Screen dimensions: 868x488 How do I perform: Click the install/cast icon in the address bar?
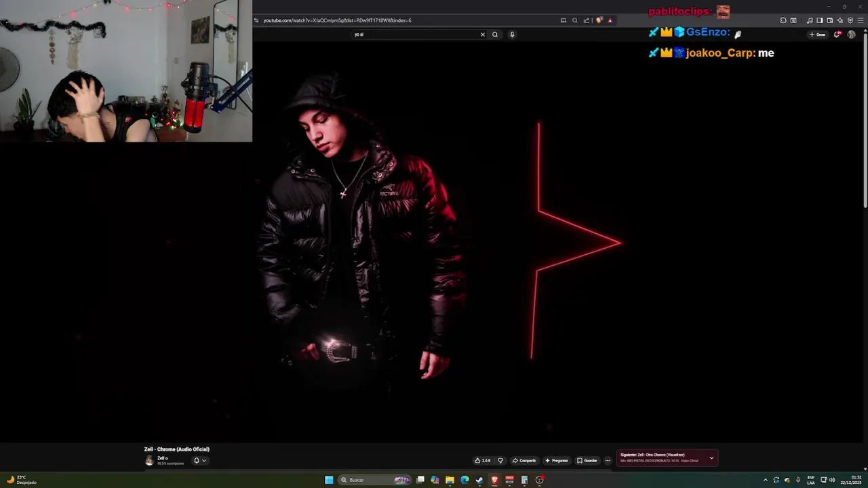[x=564, y=20]
